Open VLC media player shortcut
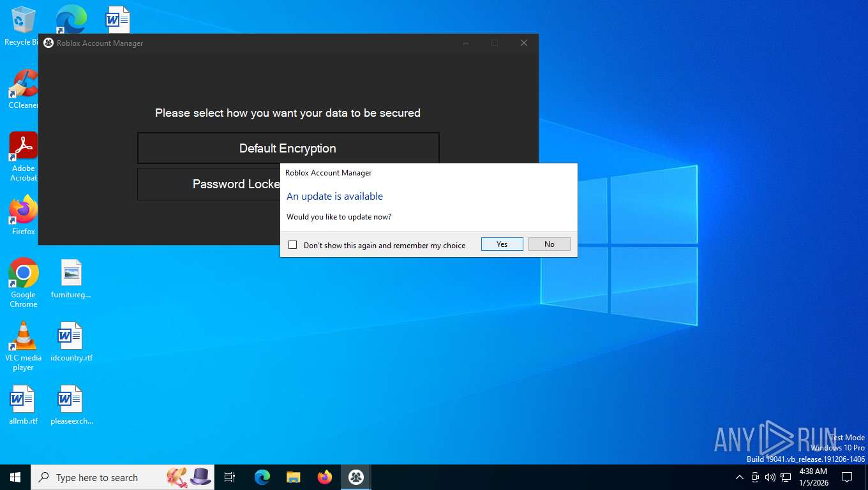868x490 pixels. pos(24,346)
